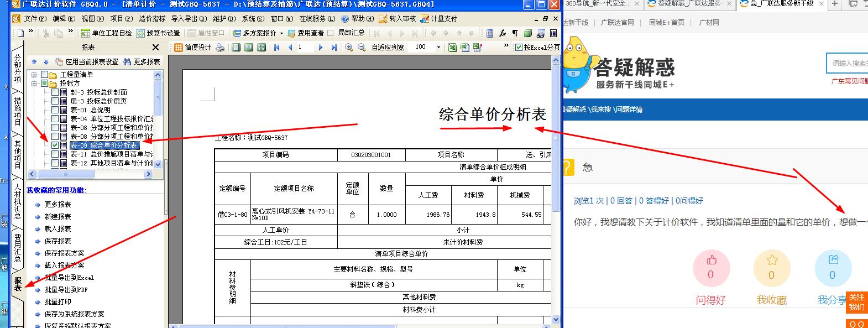Image resolution: width=868 pixels, height=328 pixels.
Task: Open 费用查看 fee view
Action: tap(306, 33)
